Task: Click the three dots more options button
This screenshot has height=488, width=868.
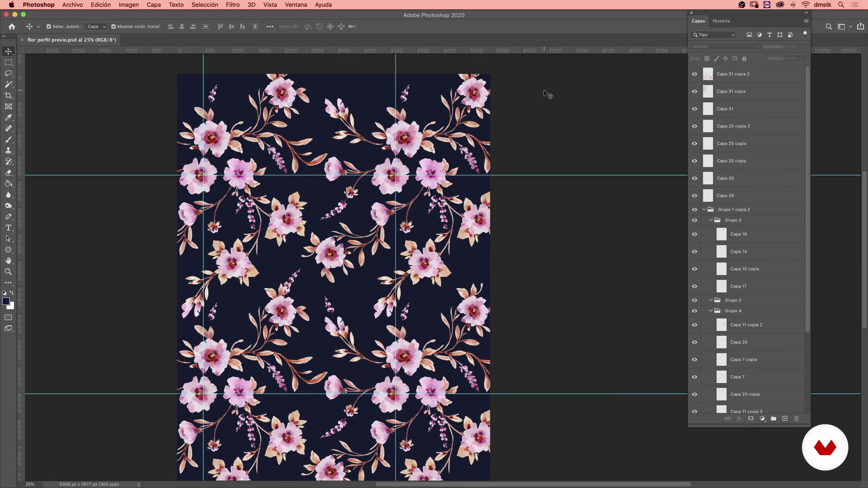Action: coord(270,27)
